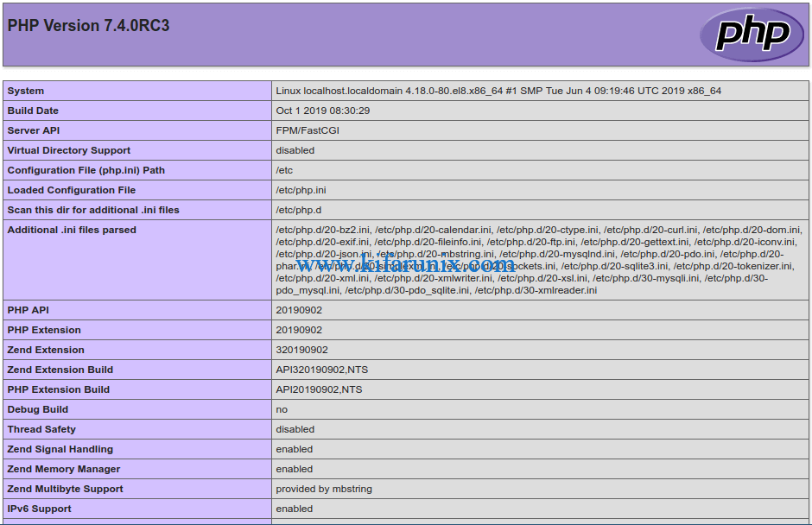Click the FPM/FastCGI value

coord(307,130)
